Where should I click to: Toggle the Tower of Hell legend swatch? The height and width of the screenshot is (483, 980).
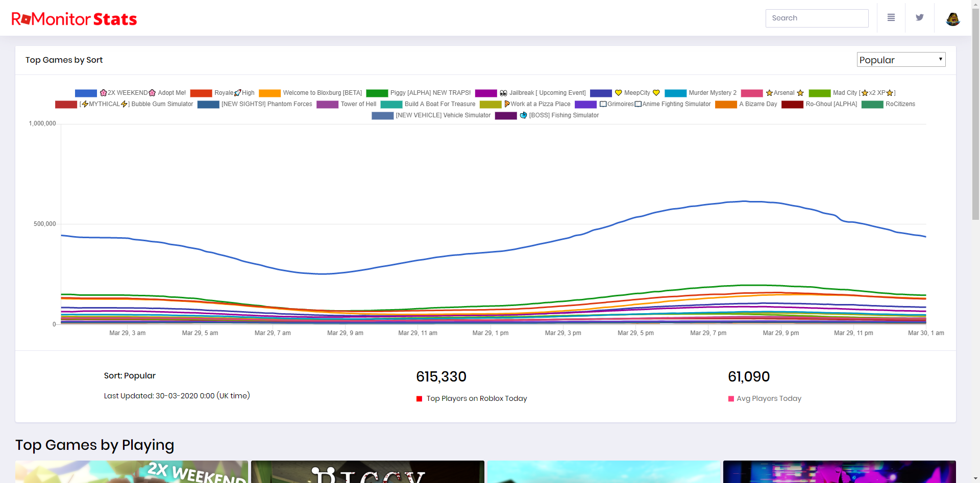coord(327,105)
